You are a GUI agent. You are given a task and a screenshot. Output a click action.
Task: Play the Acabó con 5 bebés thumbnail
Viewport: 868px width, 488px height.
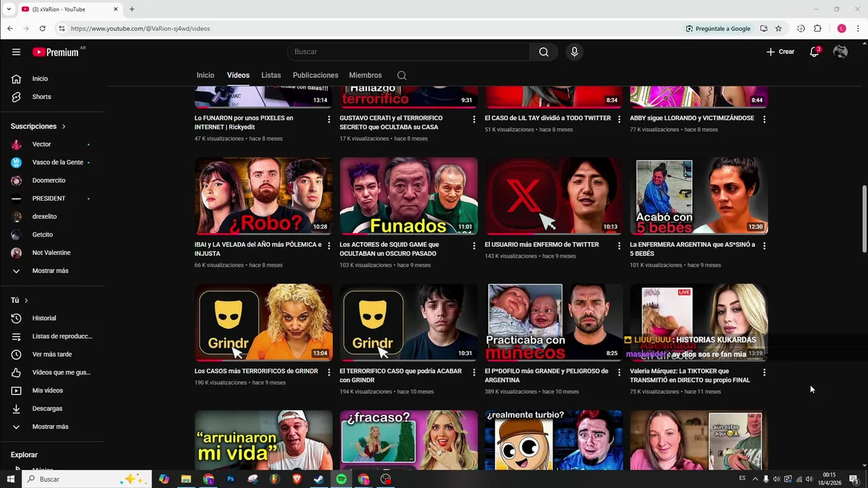(x=699, y=196)
